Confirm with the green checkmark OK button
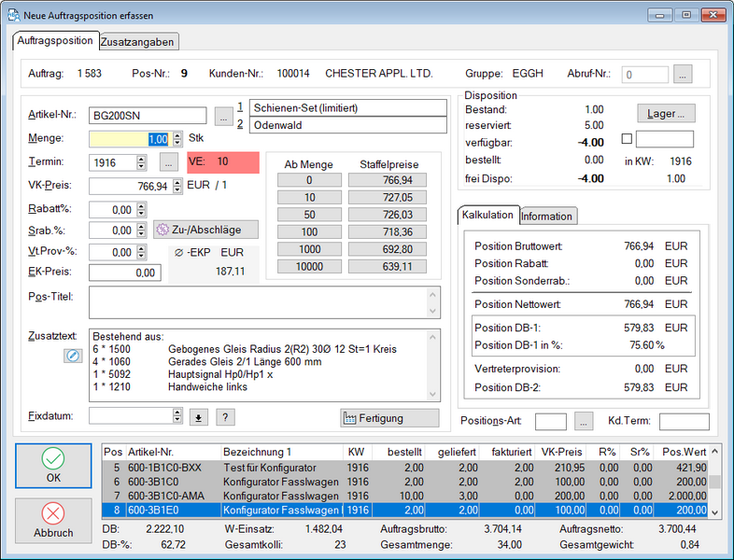This screenshot has width=734, height=560. tap(53, 466)
